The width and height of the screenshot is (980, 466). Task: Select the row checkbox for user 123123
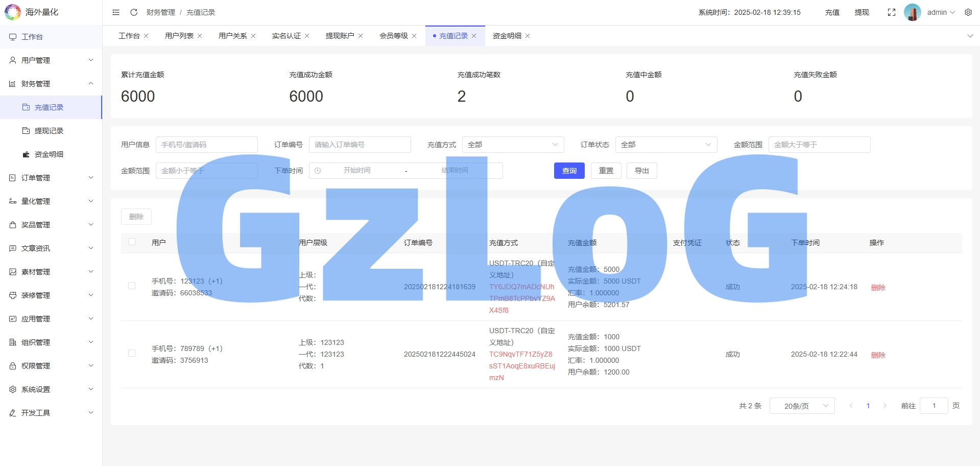point(132,286)
